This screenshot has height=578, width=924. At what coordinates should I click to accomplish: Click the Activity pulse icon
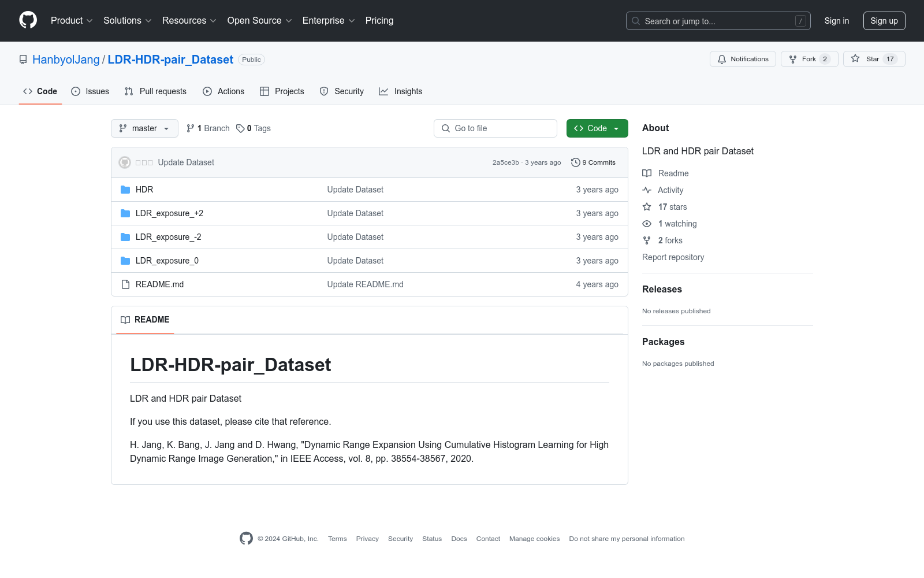647,190
